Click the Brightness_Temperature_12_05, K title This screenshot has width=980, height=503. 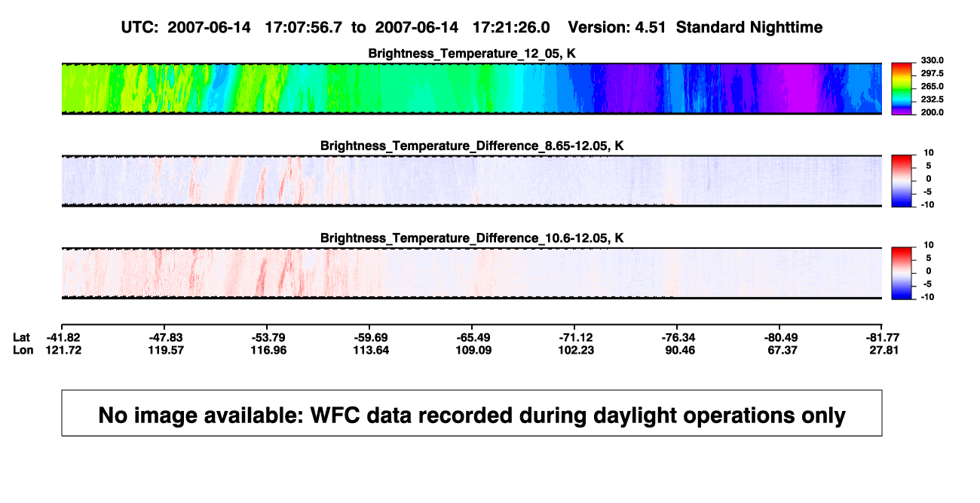click(x=472, y=54)
